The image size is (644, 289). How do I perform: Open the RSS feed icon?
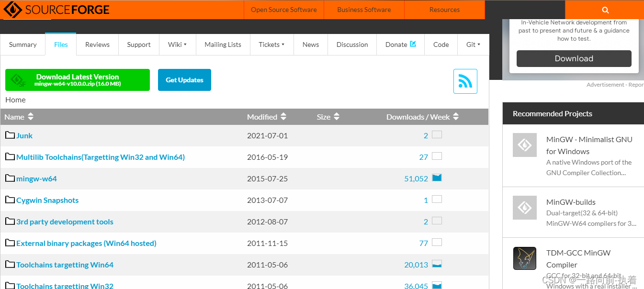tap(465, 81)
